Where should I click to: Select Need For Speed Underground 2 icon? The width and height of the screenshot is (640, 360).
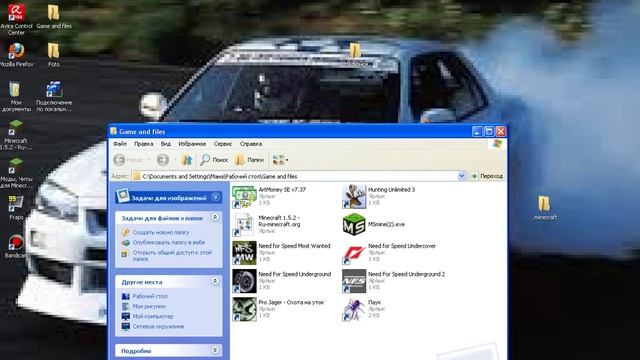coord(354,281)
